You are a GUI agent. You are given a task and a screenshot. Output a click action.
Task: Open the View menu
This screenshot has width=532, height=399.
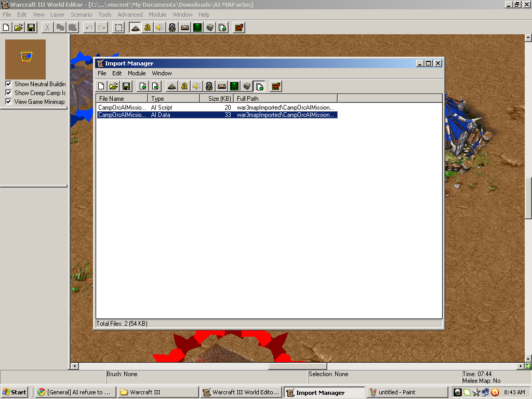[x=38, y=15]
